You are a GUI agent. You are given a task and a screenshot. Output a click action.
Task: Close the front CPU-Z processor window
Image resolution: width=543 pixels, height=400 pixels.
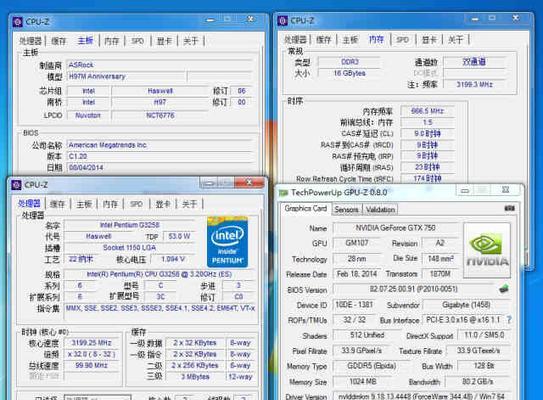coord(249,183)
